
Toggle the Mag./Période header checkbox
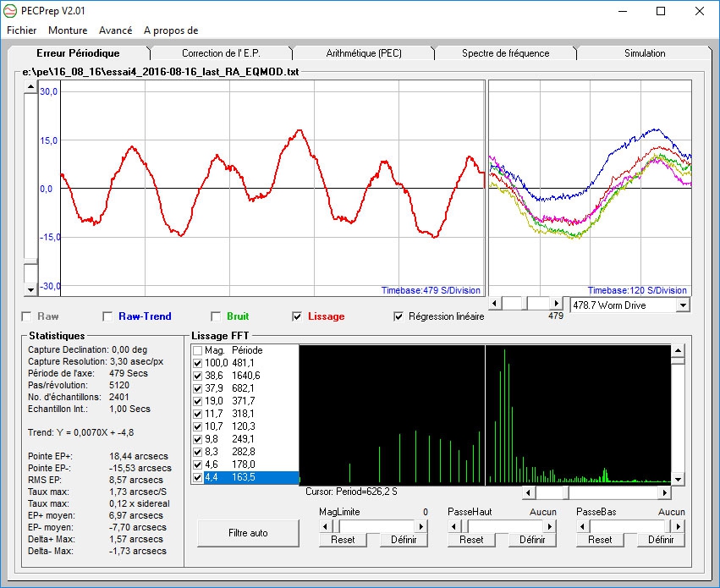pos(197,351)
